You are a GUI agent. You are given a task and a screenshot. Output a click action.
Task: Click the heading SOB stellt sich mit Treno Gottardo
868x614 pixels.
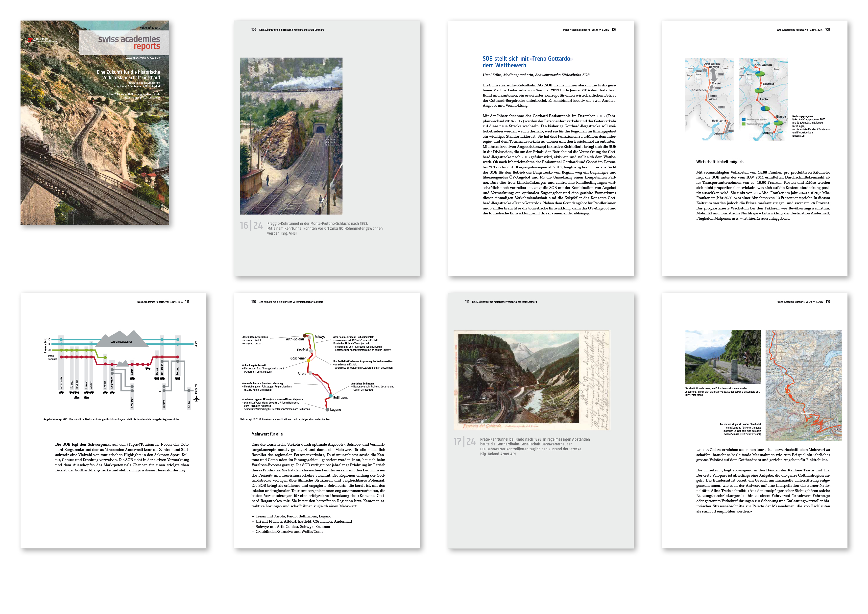527,62
